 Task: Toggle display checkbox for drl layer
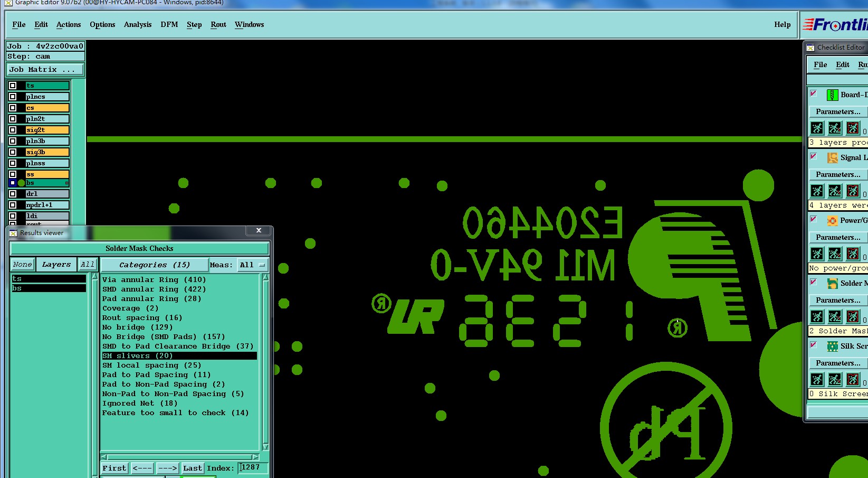13,194
